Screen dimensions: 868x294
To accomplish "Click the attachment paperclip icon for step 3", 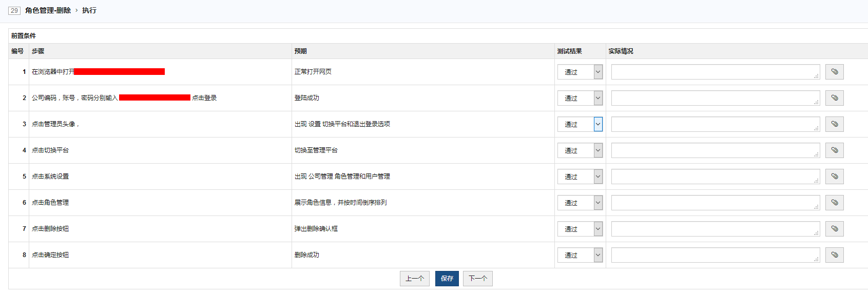I will coord(834,124).
